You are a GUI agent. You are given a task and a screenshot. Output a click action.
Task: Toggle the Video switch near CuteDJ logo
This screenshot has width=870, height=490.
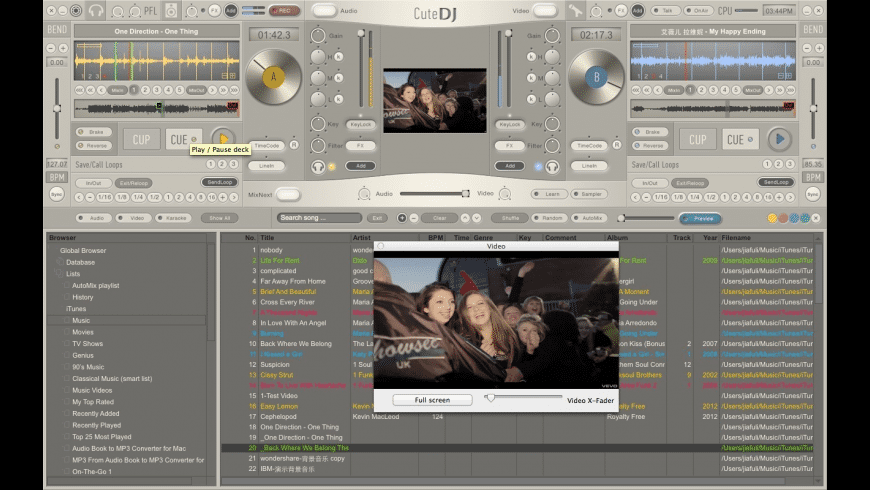(545, 11)
